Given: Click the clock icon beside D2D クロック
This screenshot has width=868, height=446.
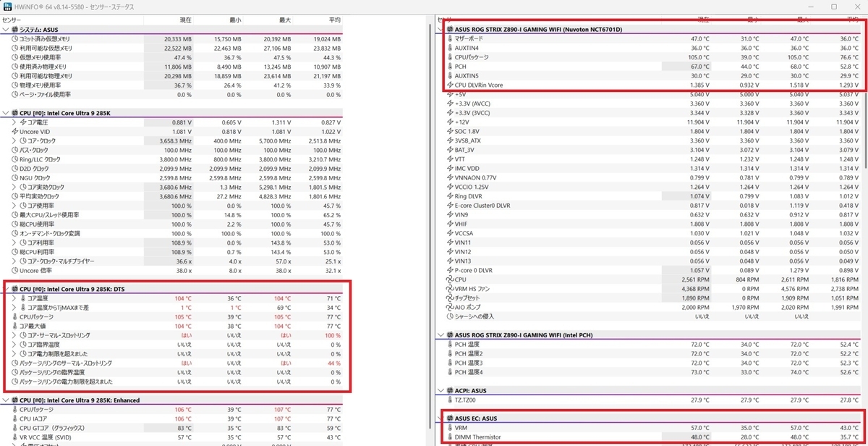Looking at the screenshot, I should click(x=14, y=169).
